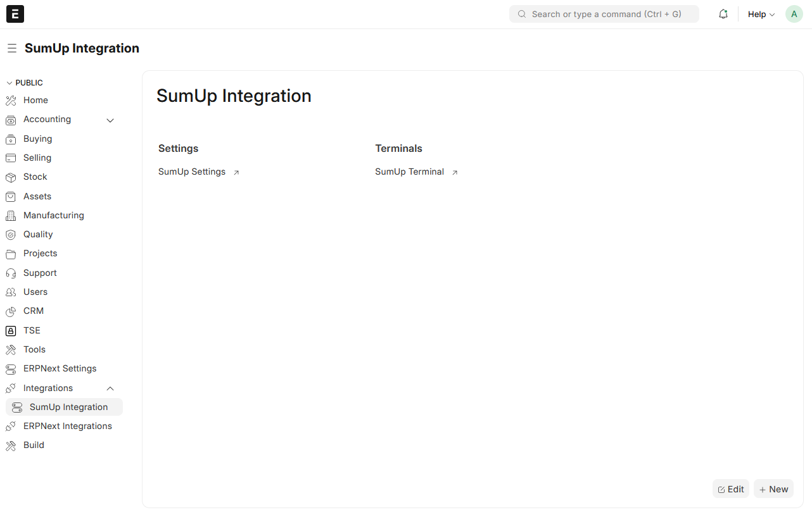Click the New button
The image size is (812, 517).
[x=773, y=489]
